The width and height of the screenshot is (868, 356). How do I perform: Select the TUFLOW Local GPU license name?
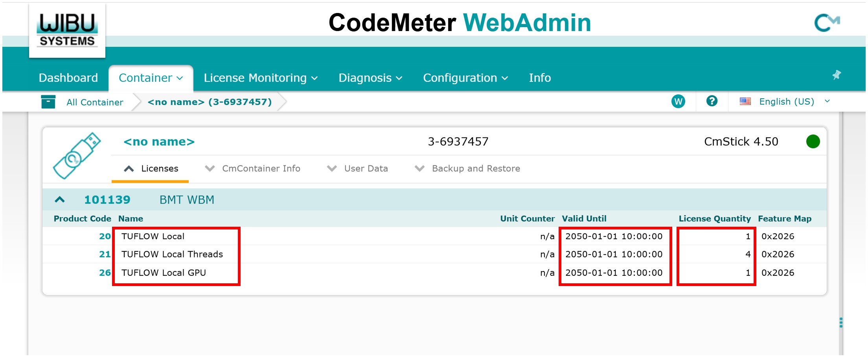tap(164, 273)
